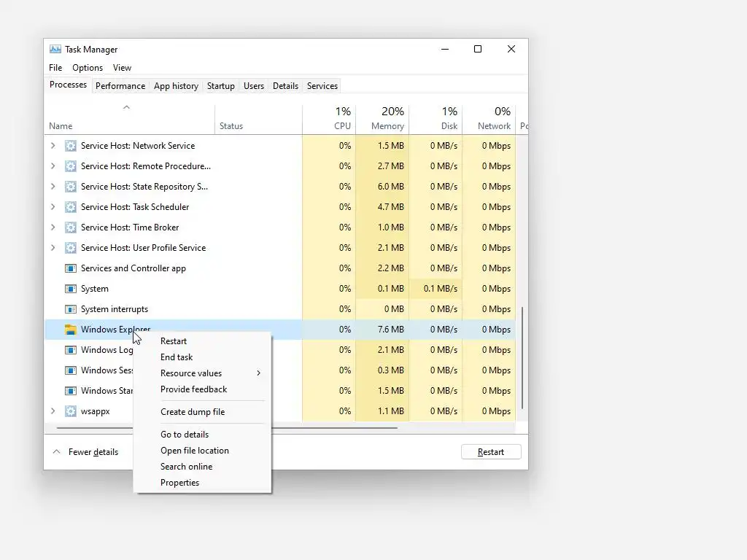Expand Service Host: User Profile Service group

coord(53,248)
